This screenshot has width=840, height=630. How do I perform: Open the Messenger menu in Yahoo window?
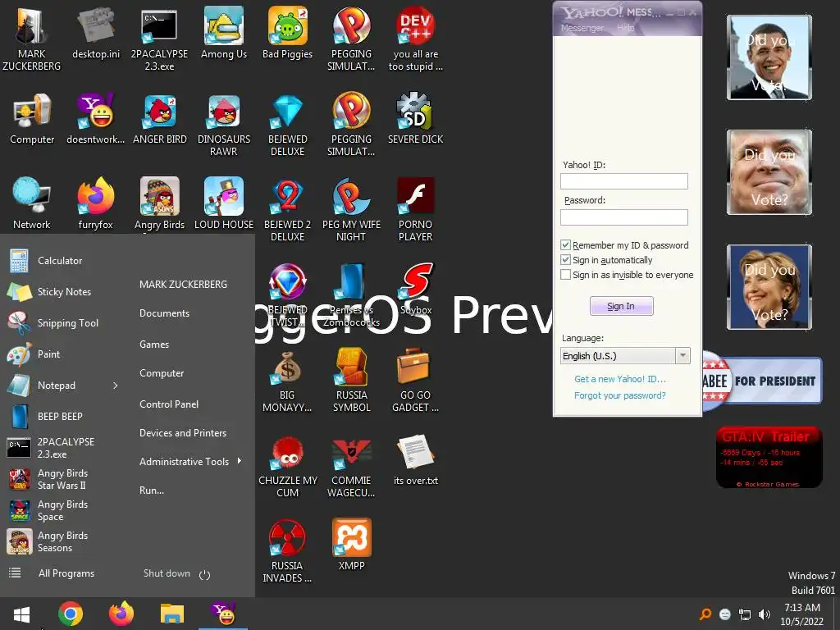582,28
